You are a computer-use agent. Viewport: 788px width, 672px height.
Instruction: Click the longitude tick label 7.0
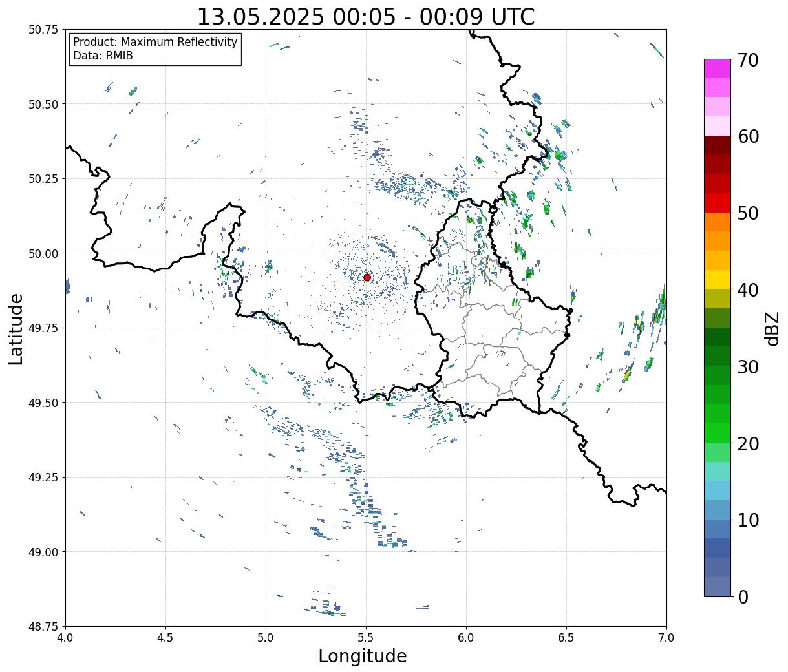[x=666, y=638]
